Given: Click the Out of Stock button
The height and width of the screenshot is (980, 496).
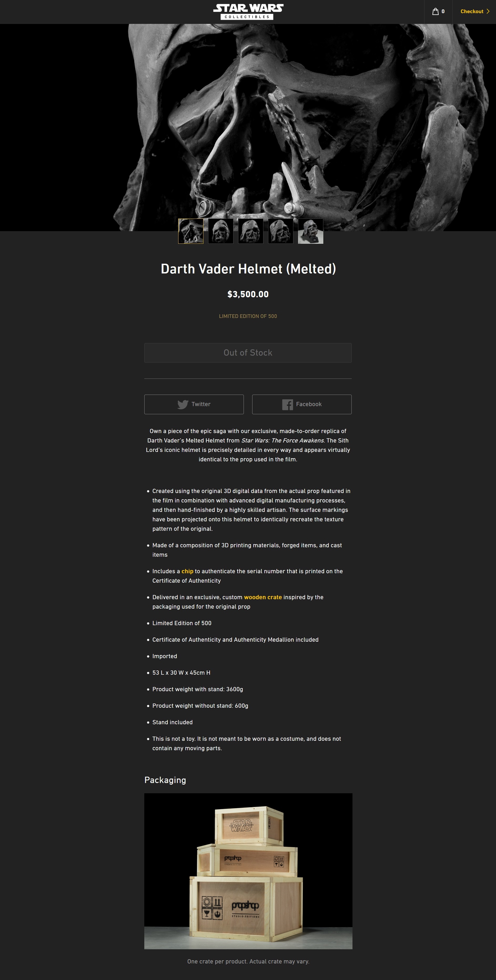Looking at the screenshot, I should (x=248, y=353).
